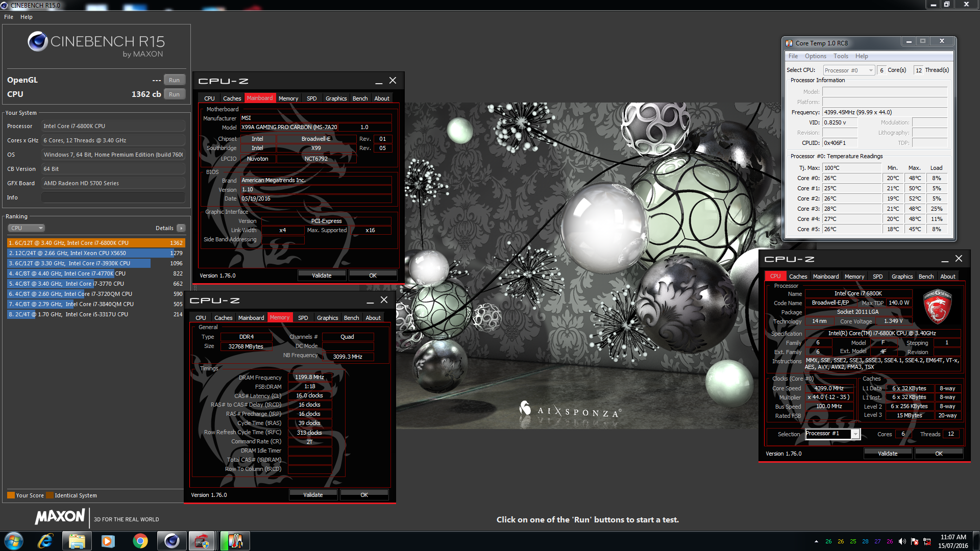
Task: Switch to Caches tab in Mainboard CPU-Z window
Action: 232,98
